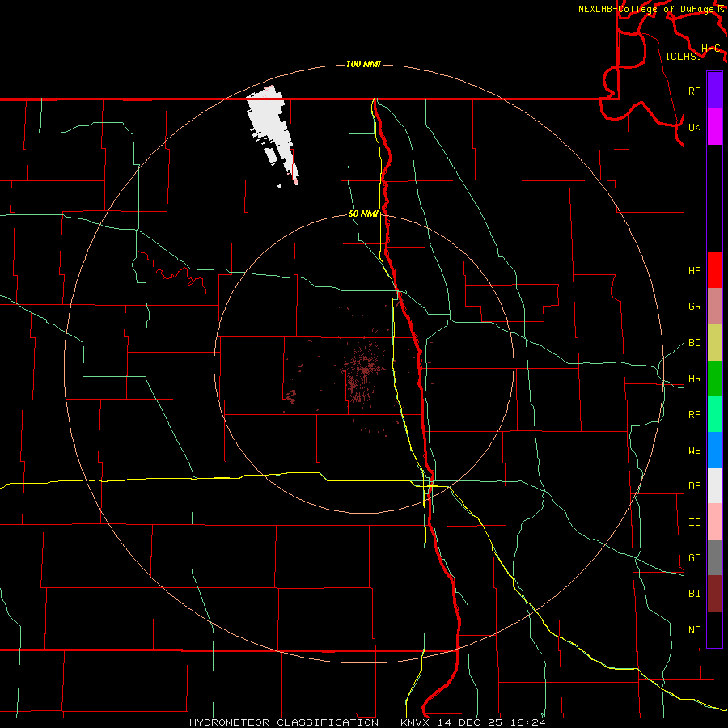The height and width of the screenshot is (728, 728).
Task: Click the 'HA' legend label
Action: [694, 270]
